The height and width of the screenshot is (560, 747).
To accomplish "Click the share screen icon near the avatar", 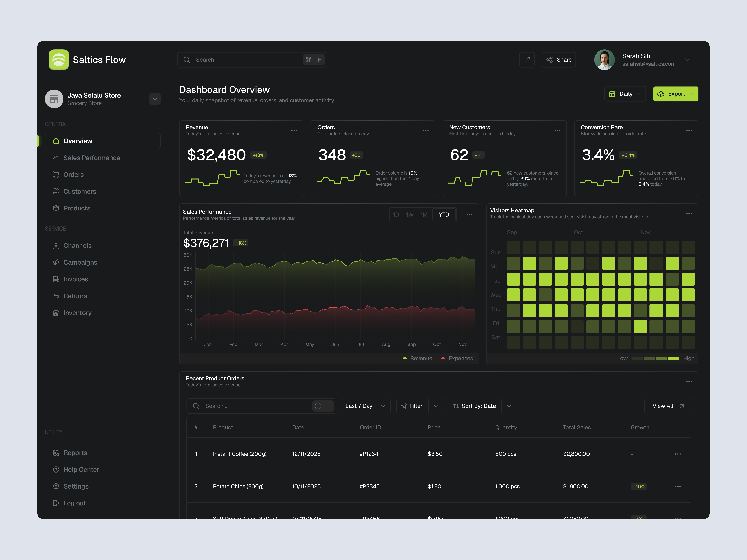I will tap(527, 59).
